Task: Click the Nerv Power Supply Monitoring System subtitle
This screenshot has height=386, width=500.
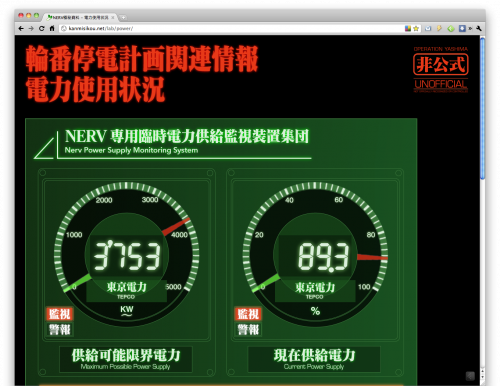Action: point(131,150)
